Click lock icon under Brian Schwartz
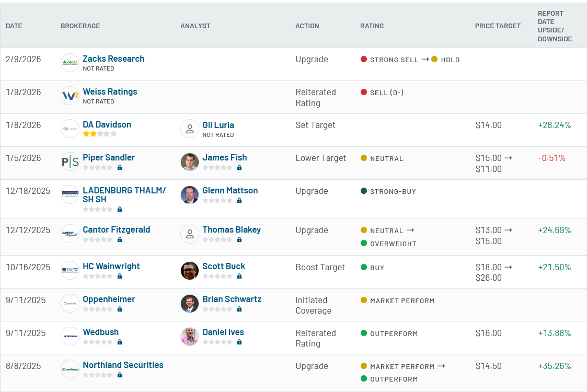 pos(239,309)
